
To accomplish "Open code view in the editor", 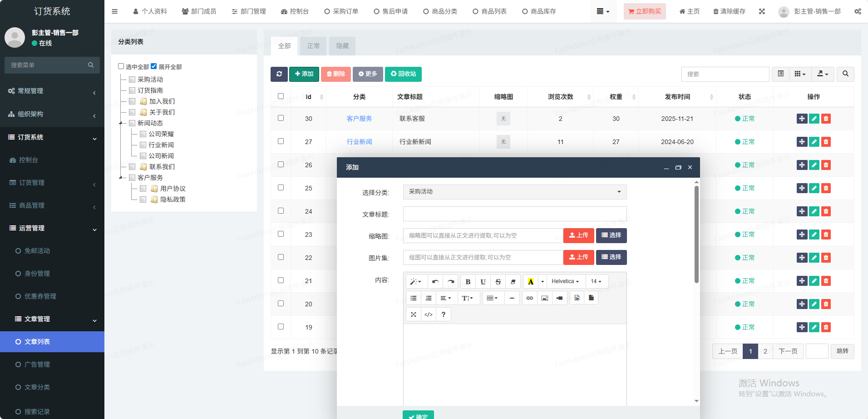I will point(428,314).
